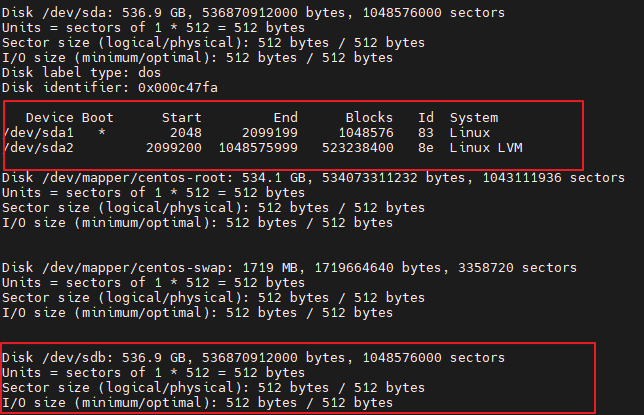Click the 'Device' column header
This screenshot has width=644, height=415.
50,118
